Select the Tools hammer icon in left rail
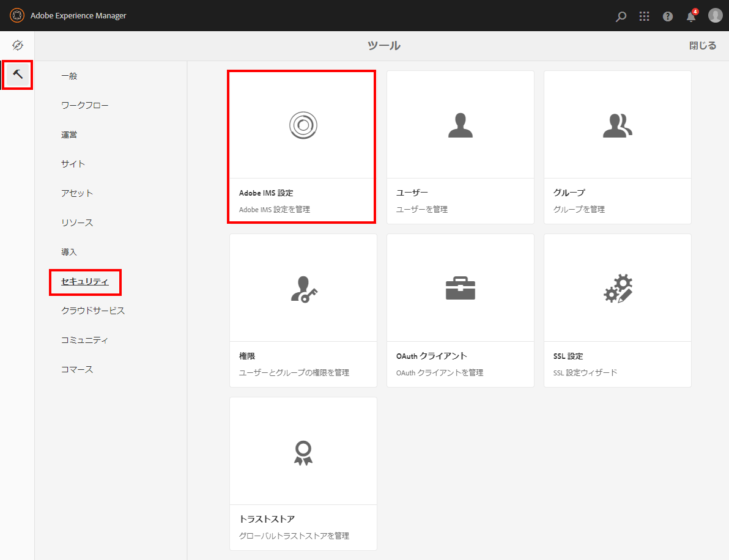 pyautogui.click(x=18, y=75)
